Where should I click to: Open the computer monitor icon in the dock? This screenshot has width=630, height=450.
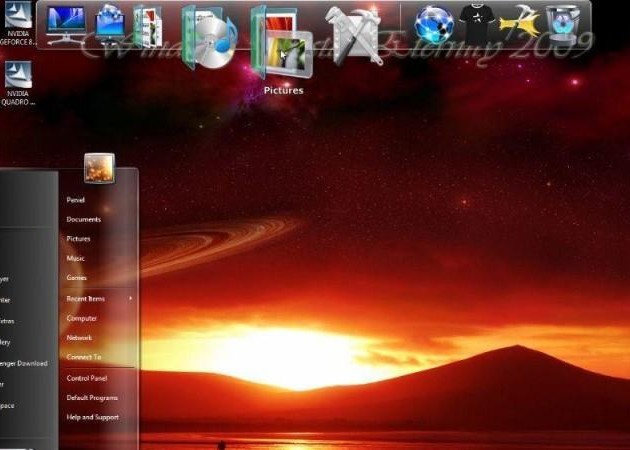[x=66, y=25]
